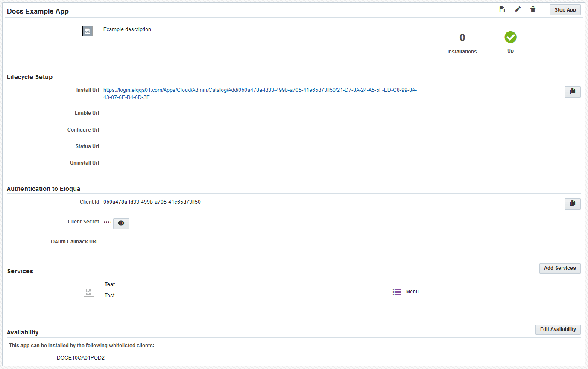
Task: Click the green Up status checkmark
Action: 510,37
